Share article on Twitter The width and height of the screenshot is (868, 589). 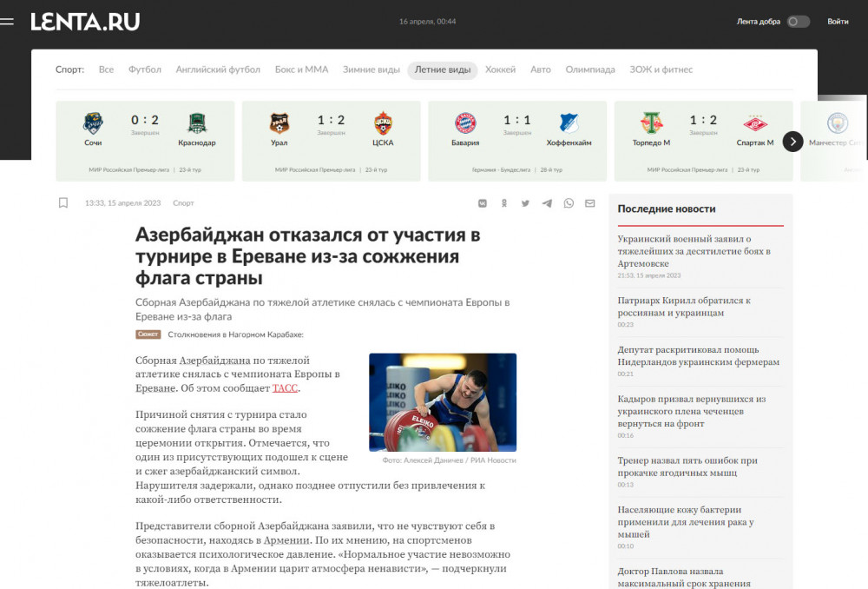pyautogui.click(x=525, y=203)
